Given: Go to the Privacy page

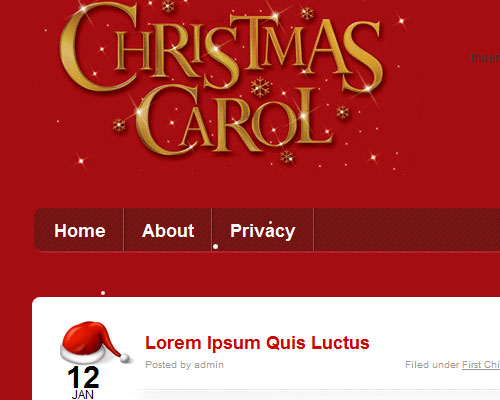Looking at the screenshot, I should tap(263, 231).
